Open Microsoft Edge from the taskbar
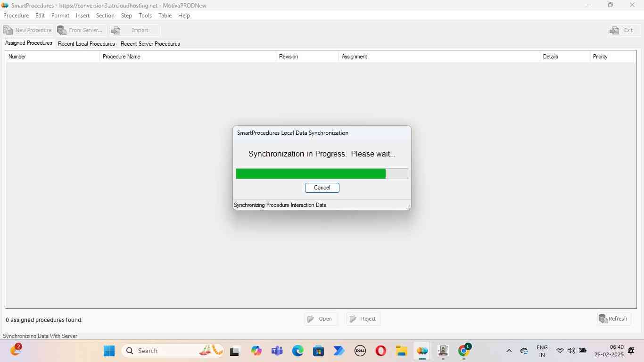644x362 pixels. [x=298, y=351]
